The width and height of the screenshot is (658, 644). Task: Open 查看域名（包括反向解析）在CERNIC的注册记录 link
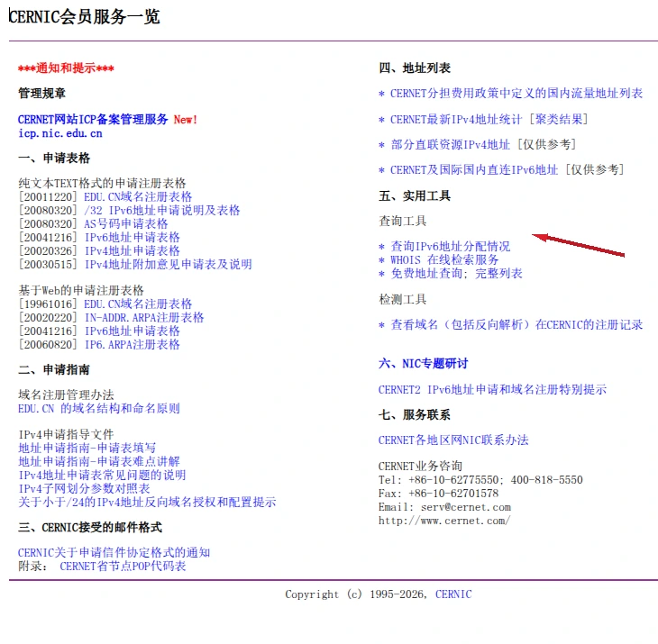[516, 324]
